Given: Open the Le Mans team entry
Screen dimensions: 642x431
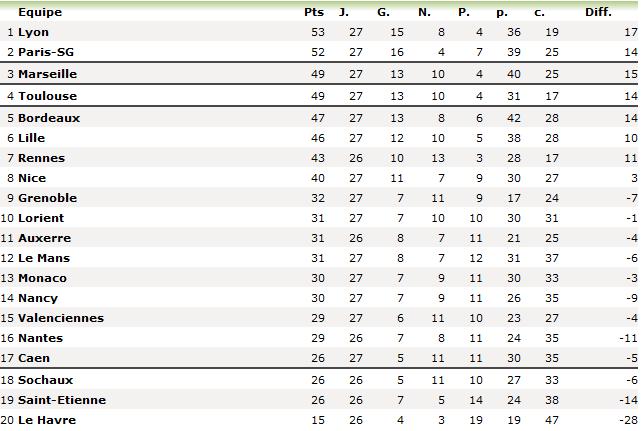Looking at the screenshot, I should pyautogui.click(x=46, y=258).
